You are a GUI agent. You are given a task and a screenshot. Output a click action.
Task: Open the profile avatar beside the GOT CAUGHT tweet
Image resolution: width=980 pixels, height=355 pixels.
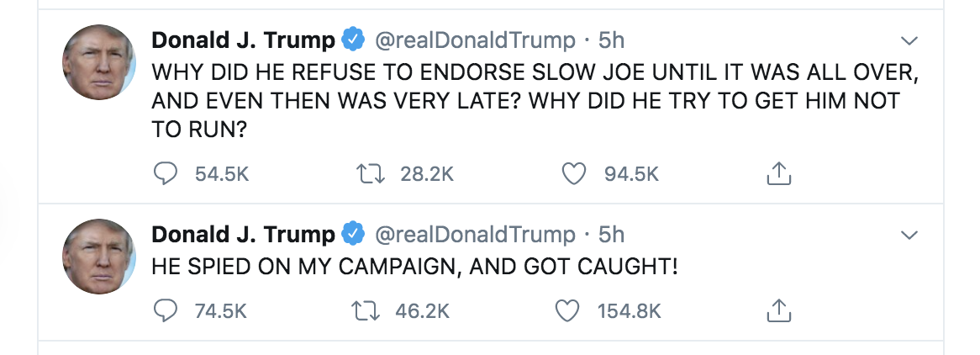pyautogui.click(x=98, y=256)
